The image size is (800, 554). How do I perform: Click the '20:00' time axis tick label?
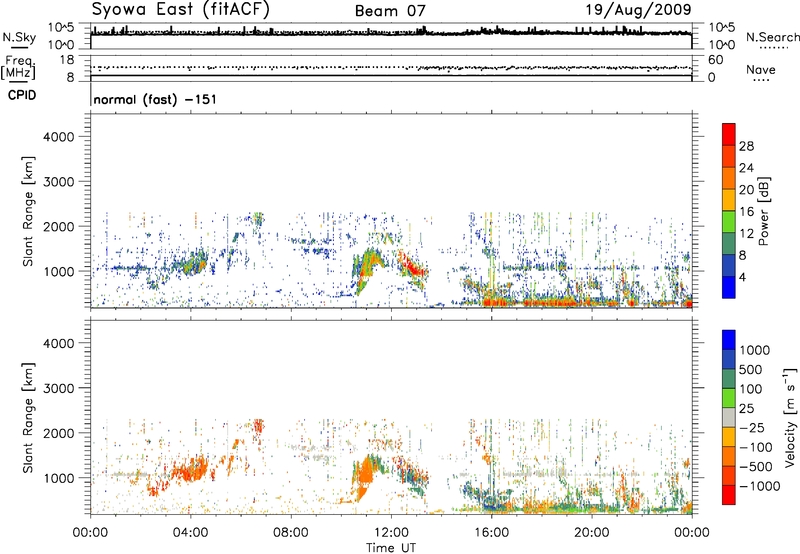591,533
